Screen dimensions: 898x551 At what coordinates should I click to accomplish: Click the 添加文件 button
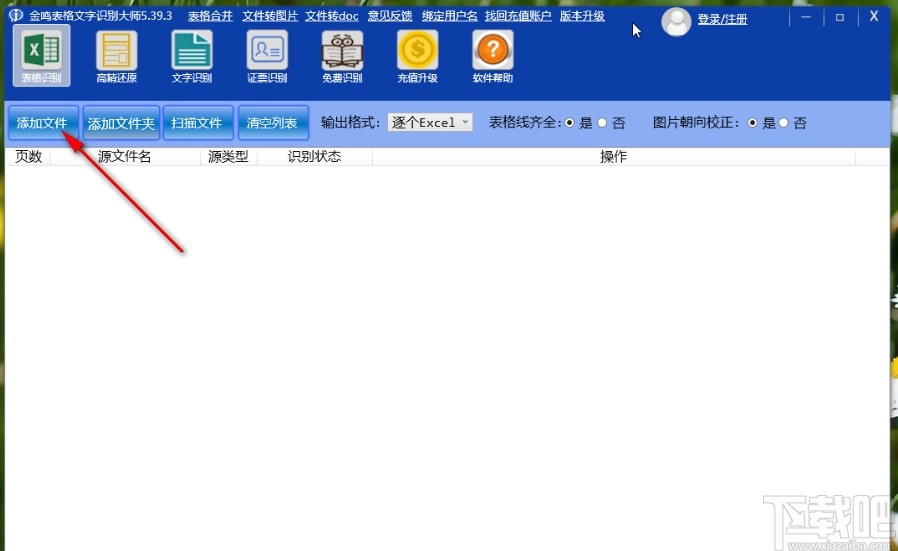[43, 123]
